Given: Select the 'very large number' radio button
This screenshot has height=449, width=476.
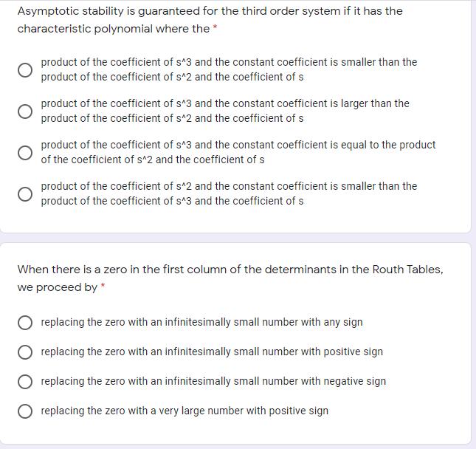Looking at the screenshot, I should (25, 411).
